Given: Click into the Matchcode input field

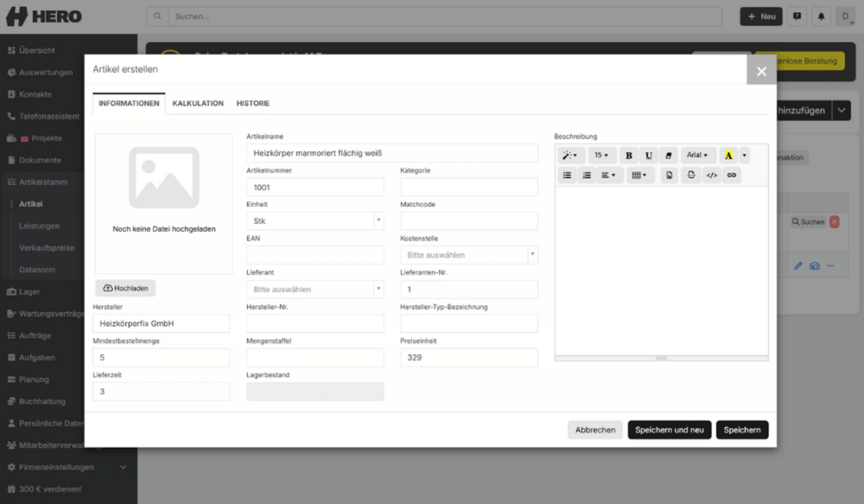Looking at the screenshot, I should (x=469, y=221).
